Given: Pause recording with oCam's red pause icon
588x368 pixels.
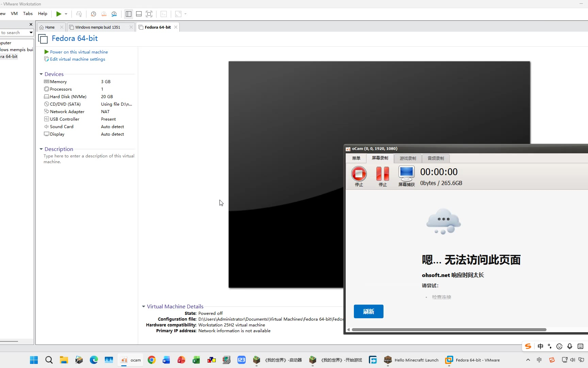Looking at the screenshot, I should pyautogui.click(x=382, y=174).
